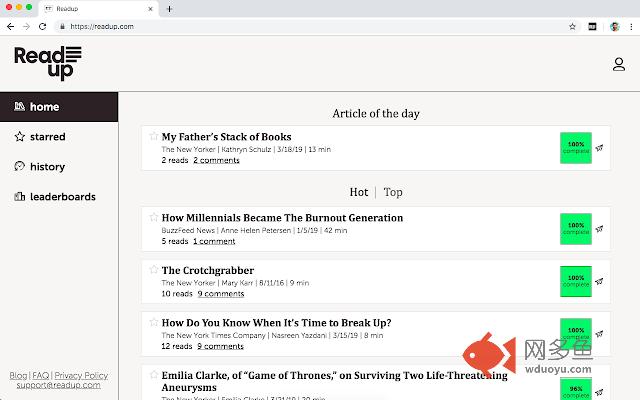
Task: Click the '10 reads' text
Action: pyautogui.click(x=177, y=293)
